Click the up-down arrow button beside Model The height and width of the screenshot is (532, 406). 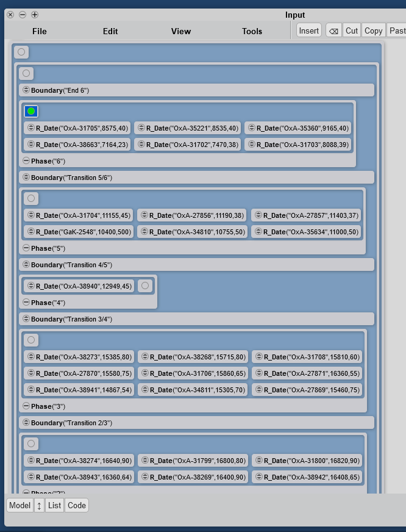point(39,505)
